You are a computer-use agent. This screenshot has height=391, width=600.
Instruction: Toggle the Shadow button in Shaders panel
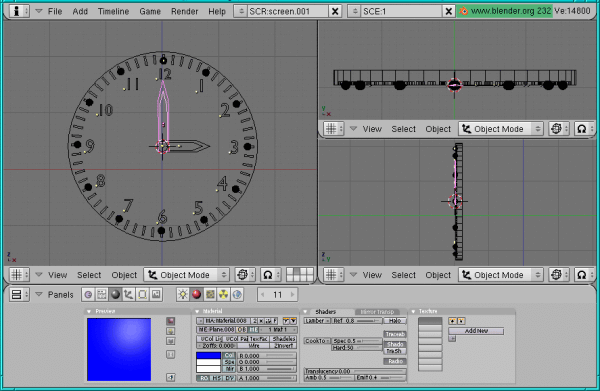tap(395, 344)
